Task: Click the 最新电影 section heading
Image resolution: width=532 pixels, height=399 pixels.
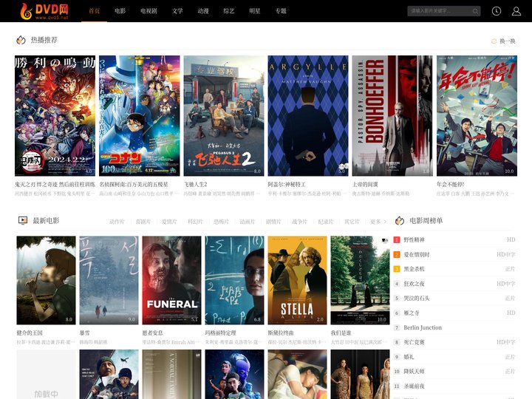Action: (46, 220)
